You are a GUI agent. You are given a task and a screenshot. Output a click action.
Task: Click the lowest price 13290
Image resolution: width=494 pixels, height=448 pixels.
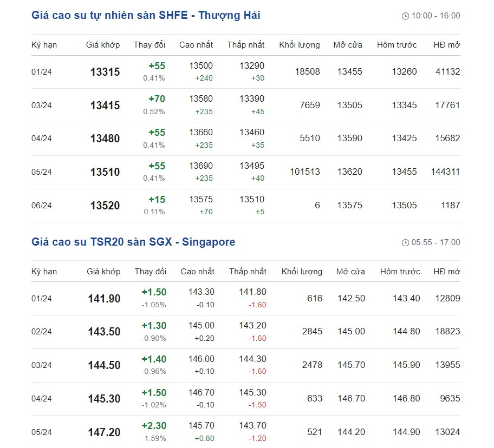(252, 66)
